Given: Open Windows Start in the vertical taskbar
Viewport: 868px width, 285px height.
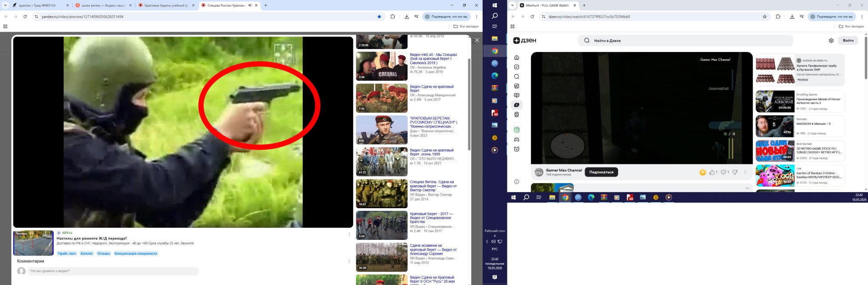Looking at the screenshot, I should (x=495, y=5).
